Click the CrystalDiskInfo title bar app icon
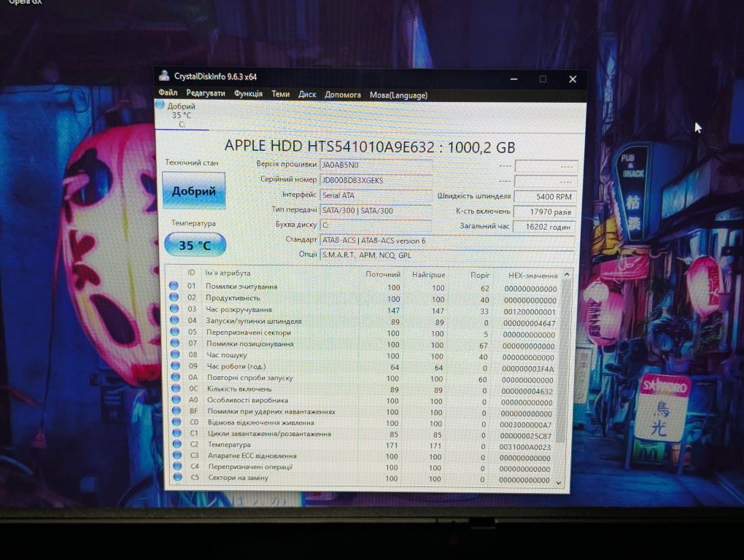Screen dimensions: 744x560 [x=164, y=75]
